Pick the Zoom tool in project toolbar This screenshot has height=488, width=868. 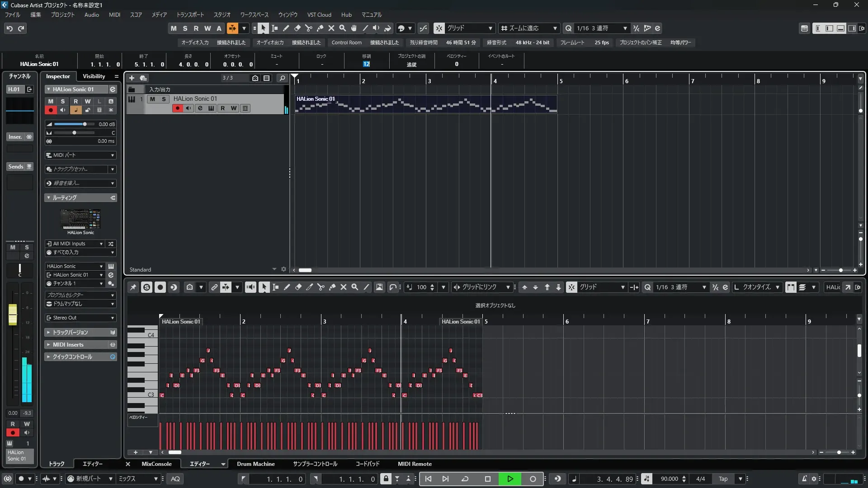[x=343, y=28]
